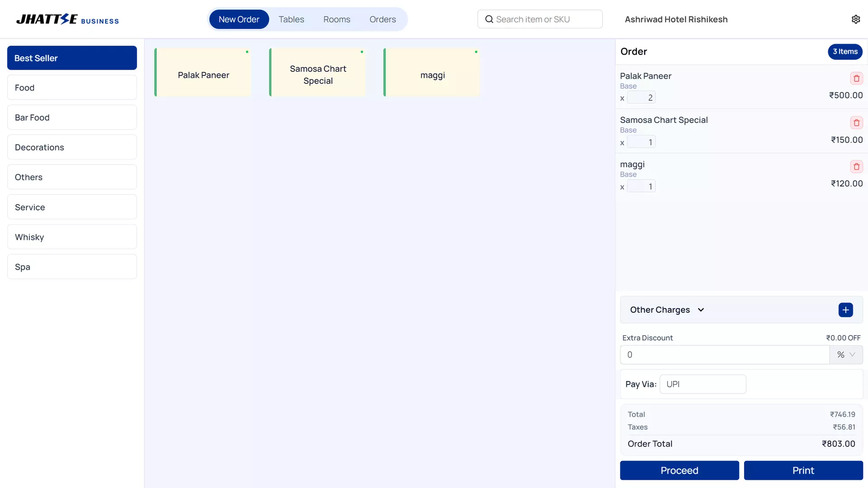Click the Extra Discount value field
The height and width of the screenshot is (488, 868).
coord(725,355)
